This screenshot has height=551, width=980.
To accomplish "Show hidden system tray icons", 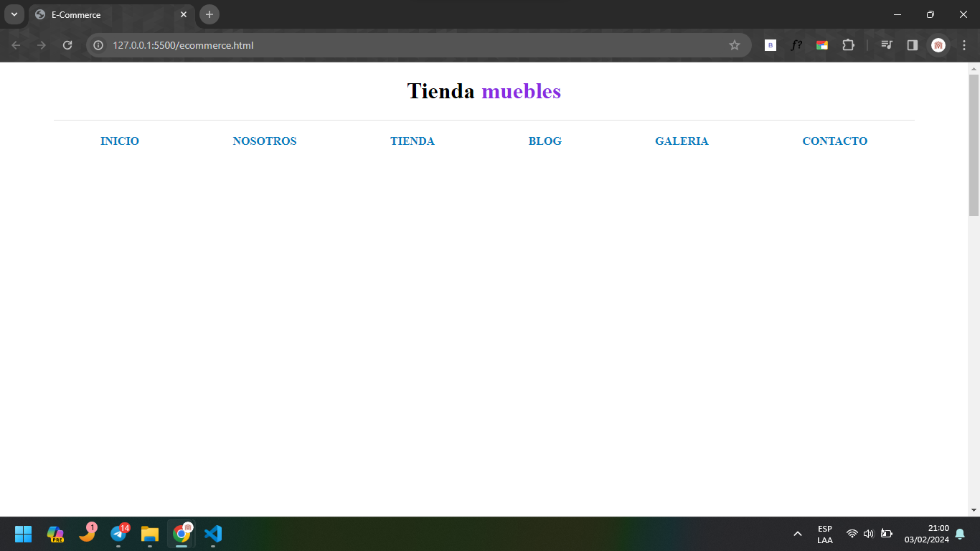I will [797, 534].
